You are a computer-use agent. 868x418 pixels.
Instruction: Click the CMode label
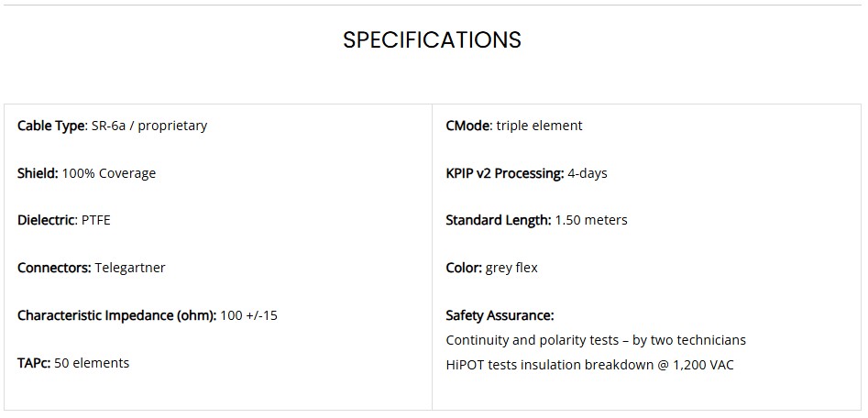(468, 126)
